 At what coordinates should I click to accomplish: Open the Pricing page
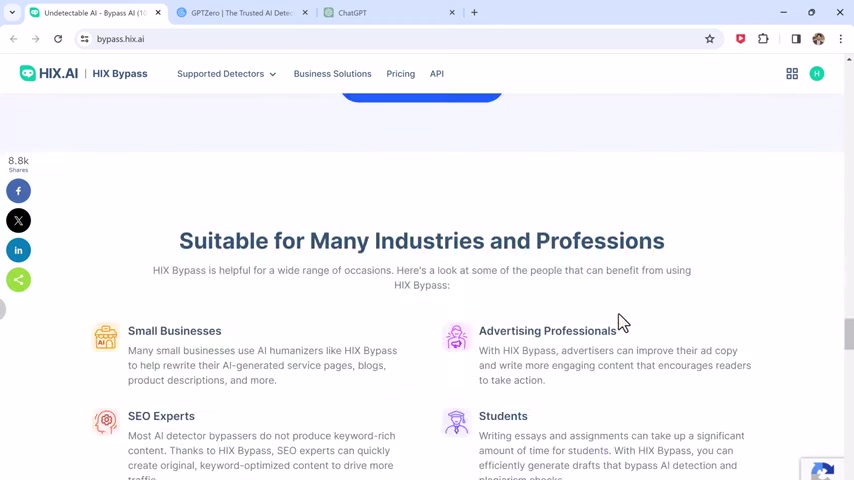pyautogui.click(x=400, y=74)
